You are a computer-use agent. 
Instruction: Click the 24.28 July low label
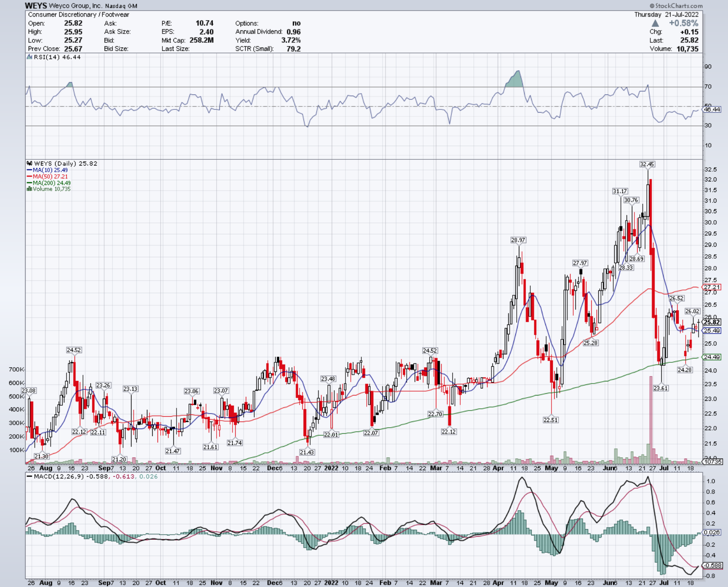pos(685,370)
